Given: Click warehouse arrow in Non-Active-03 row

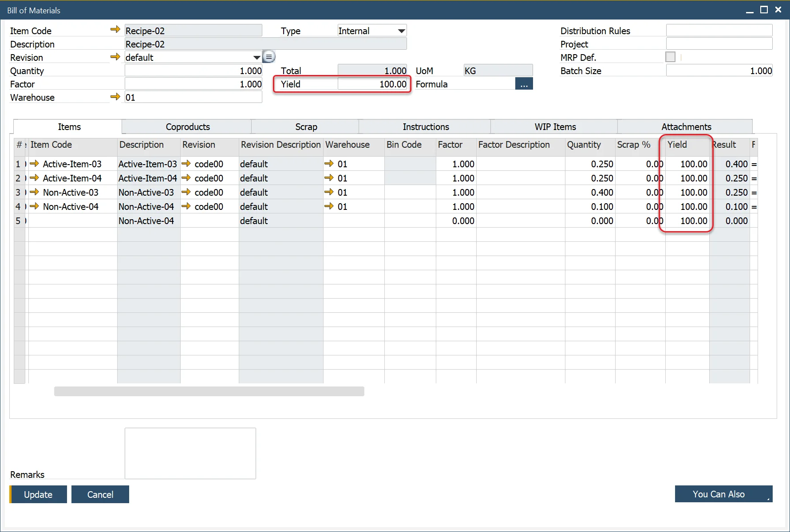Looking at the screenshot, I should tap(329, 192).
